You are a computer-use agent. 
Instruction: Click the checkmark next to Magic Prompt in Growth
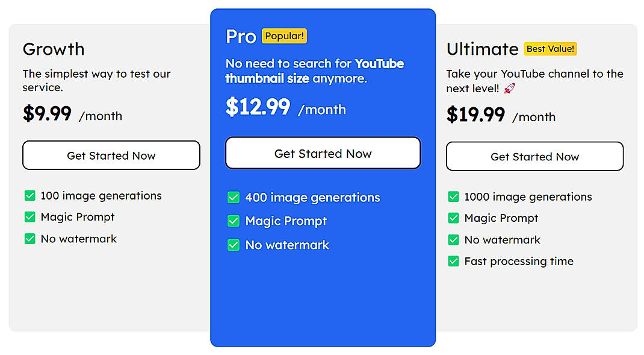point(30,217)
